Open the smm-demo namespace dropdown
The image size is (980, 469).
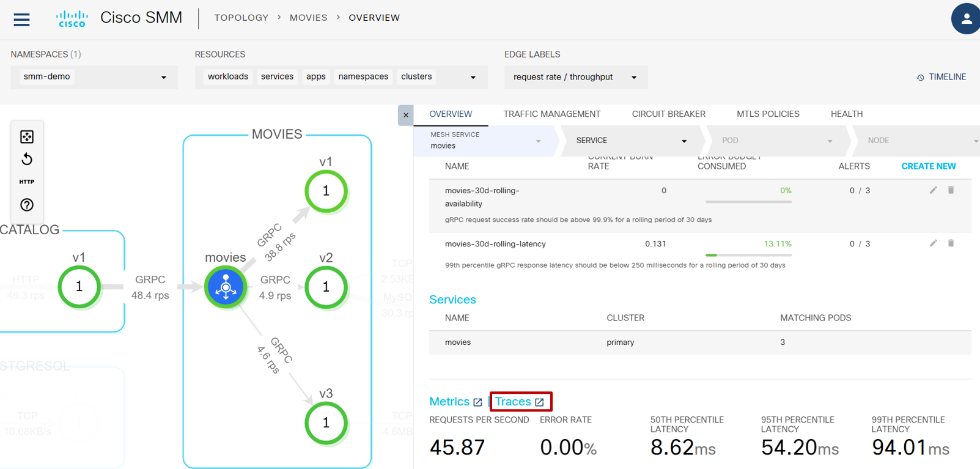coord(94,77)
